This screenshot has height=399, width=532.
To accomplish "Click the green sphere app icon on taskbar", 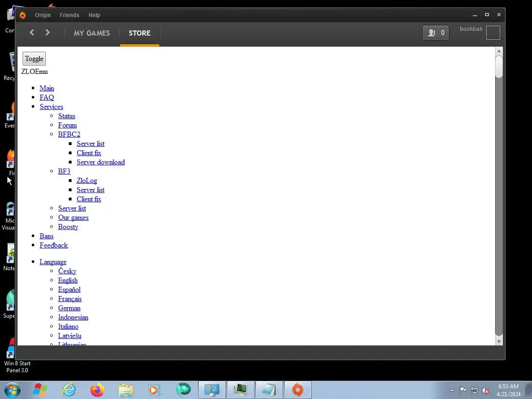I will (183, 389).
